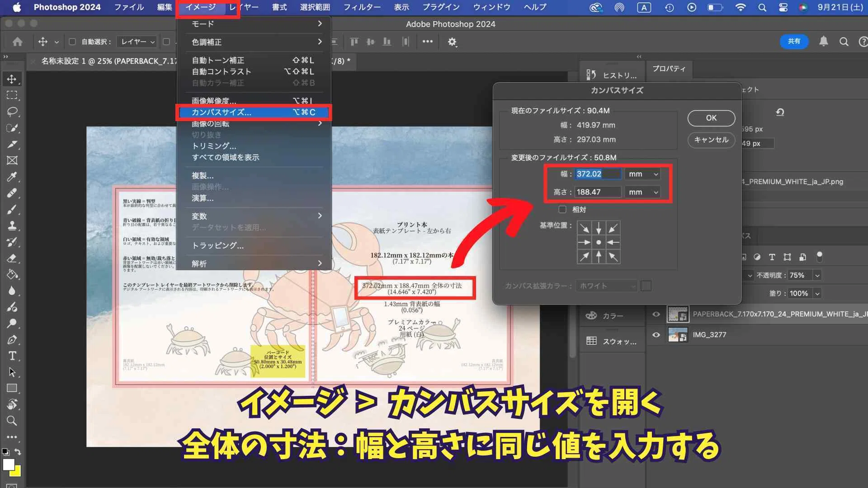868x488 pixels.
Task: Select the Horizontal Type tool
Action: [x=12, y=356]
